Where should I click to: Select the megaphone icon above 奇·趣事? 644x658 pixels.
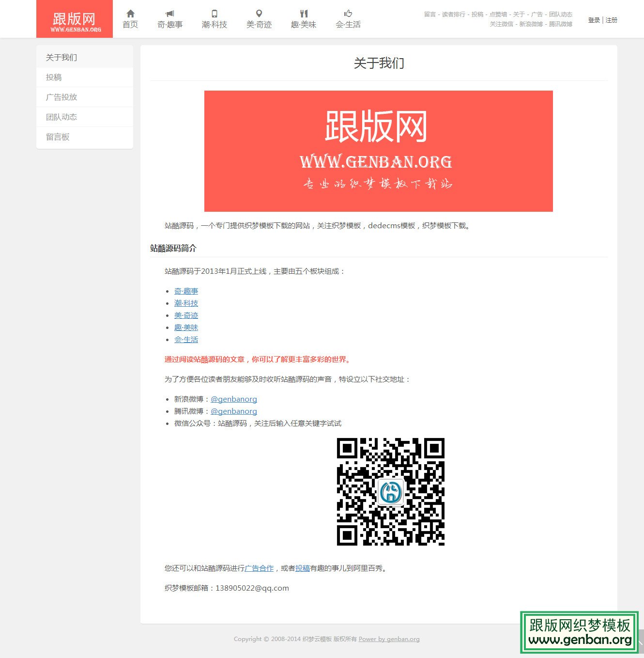tap(170, 14)
